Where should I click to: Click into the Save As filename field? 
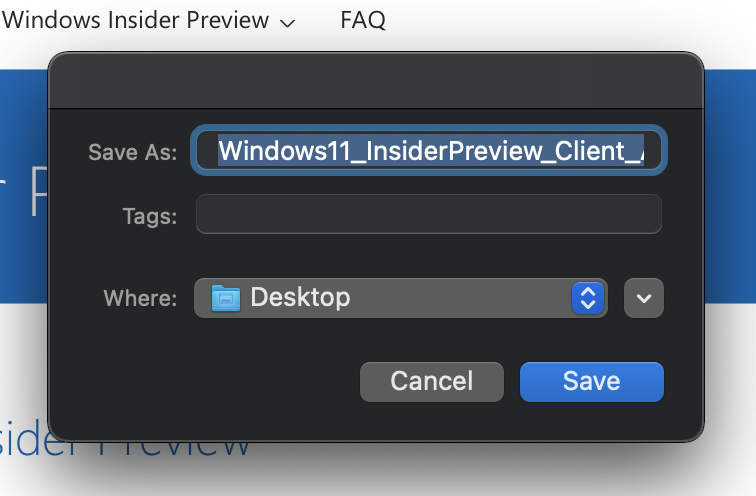[429, 150]
